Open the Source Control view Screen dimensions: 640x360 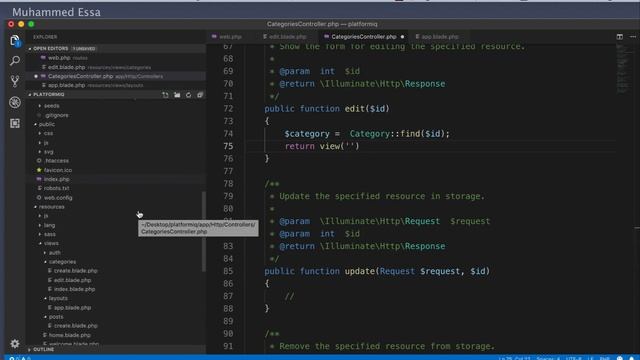point(15,81)
